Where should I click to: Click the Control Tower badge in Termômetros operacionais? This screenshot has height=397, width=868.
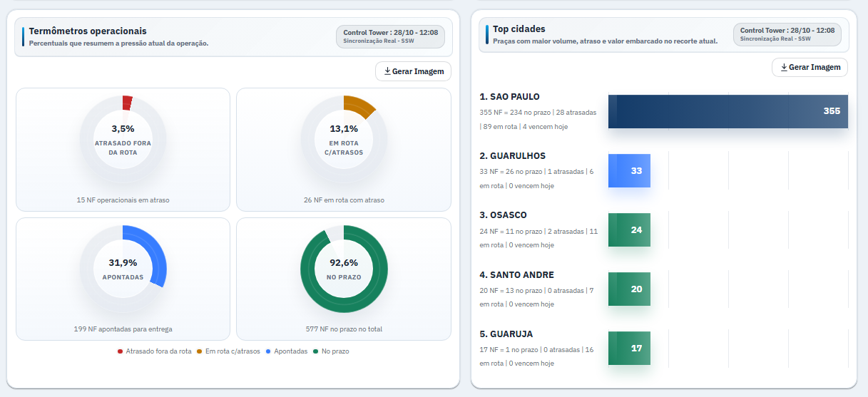[390, 36]
